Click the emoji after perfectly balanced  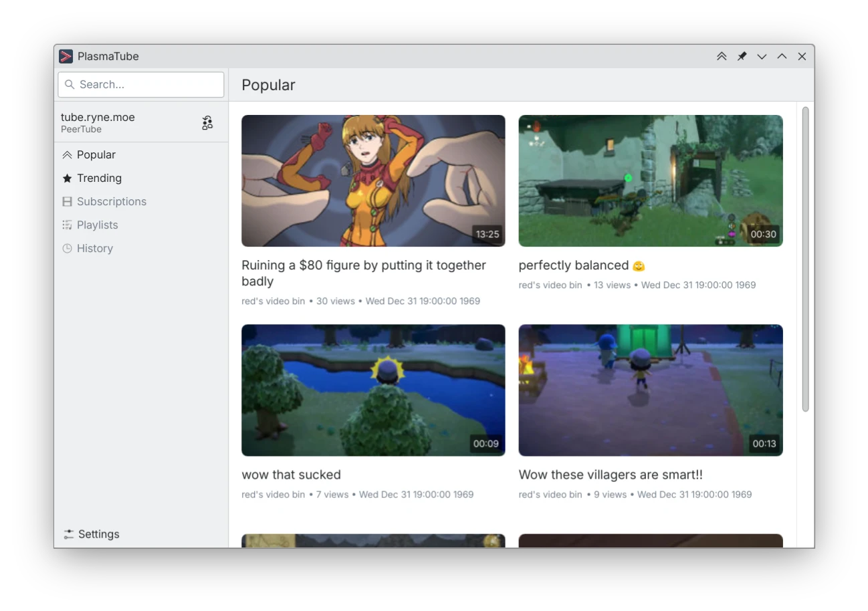[x=639, y=266]
